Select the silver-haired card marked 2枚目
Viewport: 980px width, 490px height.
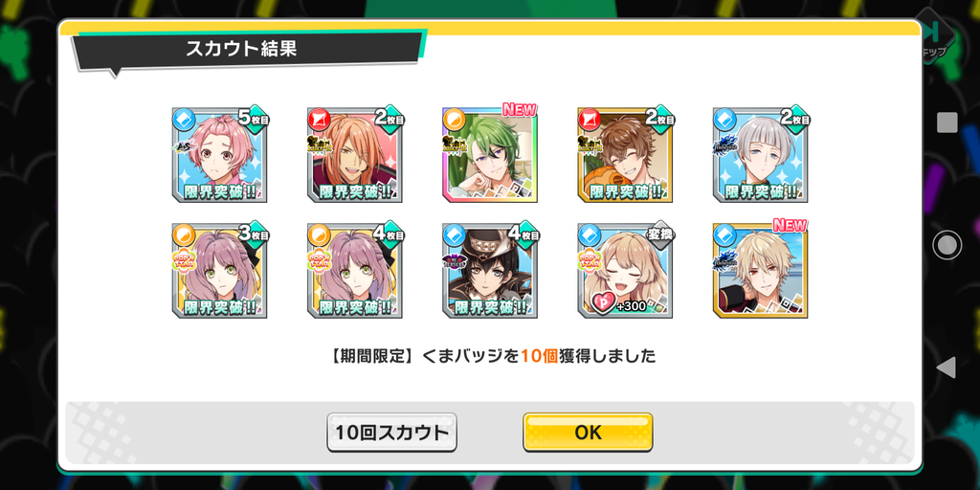pos(760,155)
